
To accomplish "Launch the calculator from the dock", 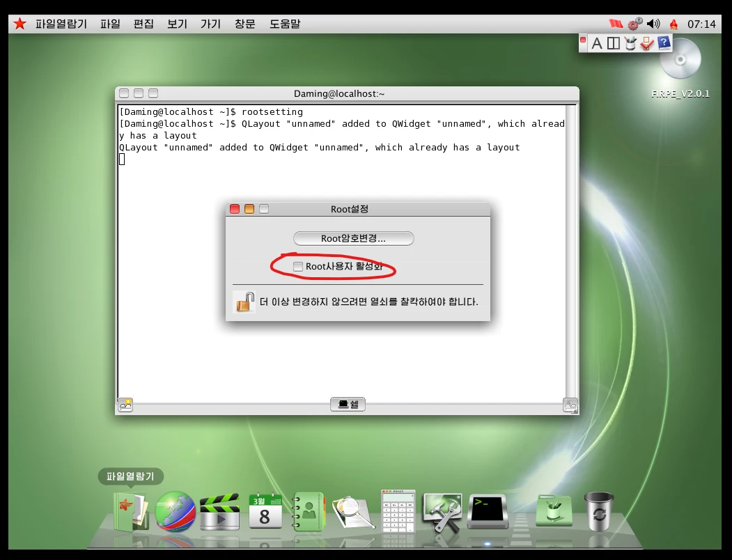I will [398, 512].
